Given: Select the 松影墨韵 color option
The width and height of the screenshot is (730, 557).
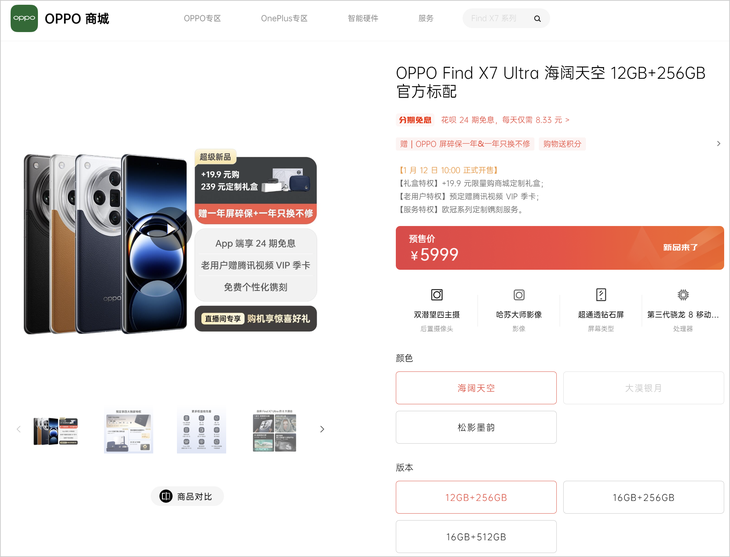Looking at the screenshot, I should tap(476, 427).
